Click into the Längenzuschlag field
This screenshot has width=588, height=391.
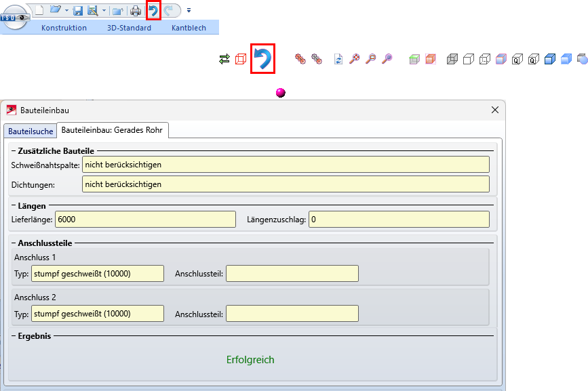(399, 220)
